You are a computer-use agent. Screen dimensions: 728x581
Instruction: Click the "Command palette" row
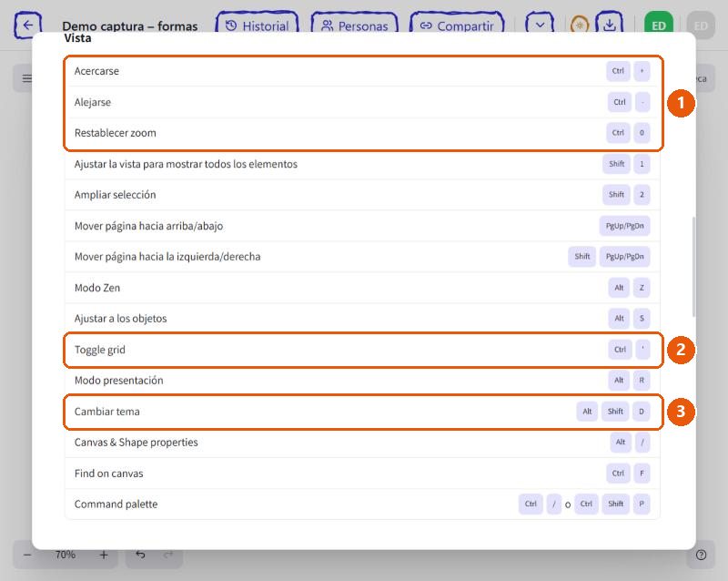tap(362, 504)
